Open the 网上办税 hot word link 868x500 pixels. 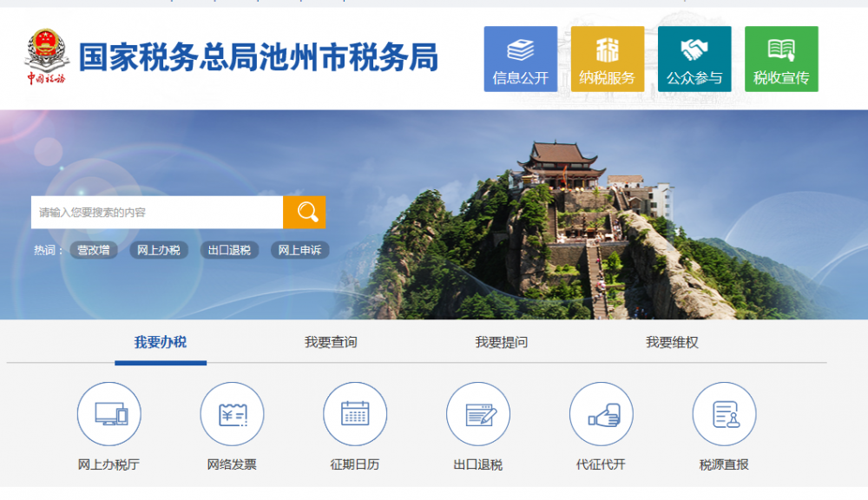[159, 250]
